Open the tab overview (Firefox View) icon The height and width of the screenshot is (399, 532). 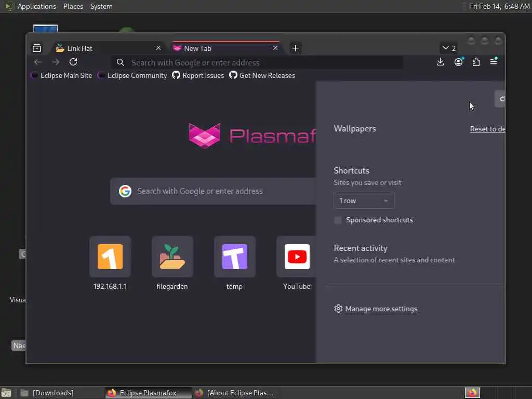37,48
